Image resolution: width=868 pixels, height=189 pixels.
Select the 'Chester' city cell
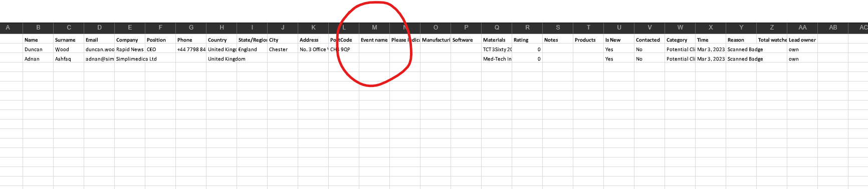(x=283, y=49)
